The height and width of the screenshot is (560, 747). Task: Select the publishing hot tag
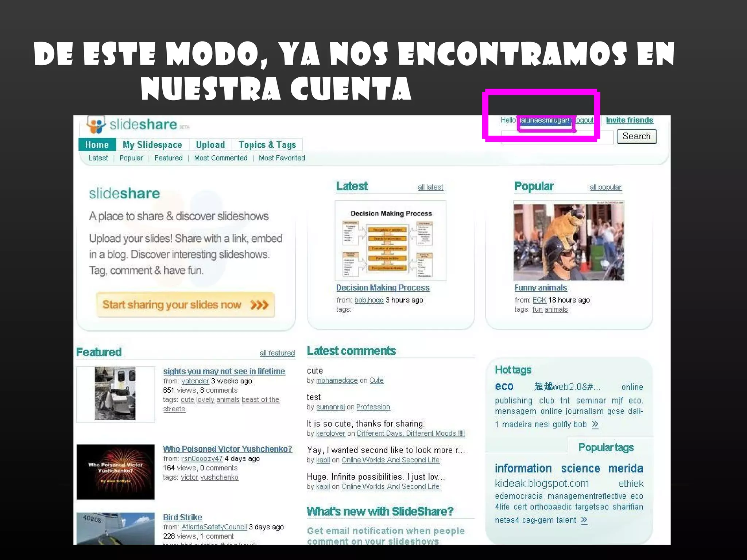(514, 401)
